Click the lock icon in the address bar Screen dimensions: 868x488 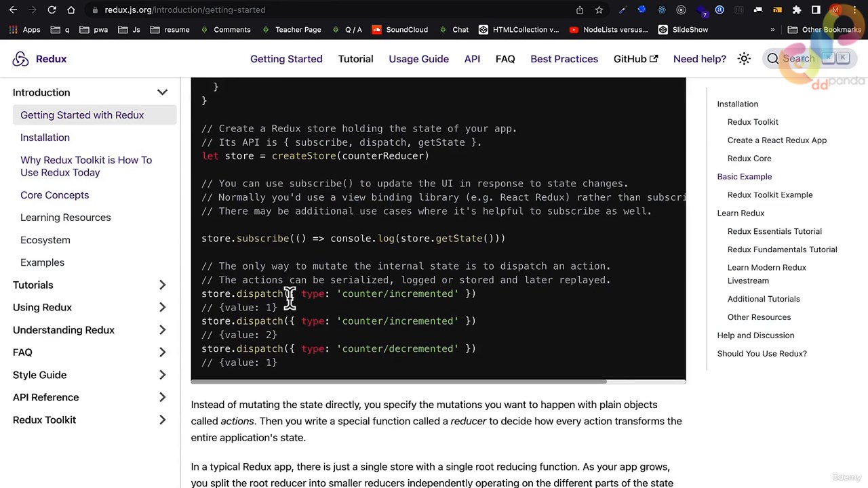(x=96, y=10)
